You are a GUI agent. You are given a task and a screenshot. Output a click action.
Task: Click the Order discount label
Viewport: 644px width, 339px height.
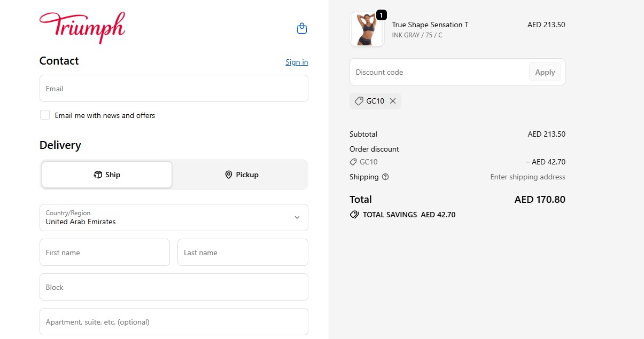374,149
